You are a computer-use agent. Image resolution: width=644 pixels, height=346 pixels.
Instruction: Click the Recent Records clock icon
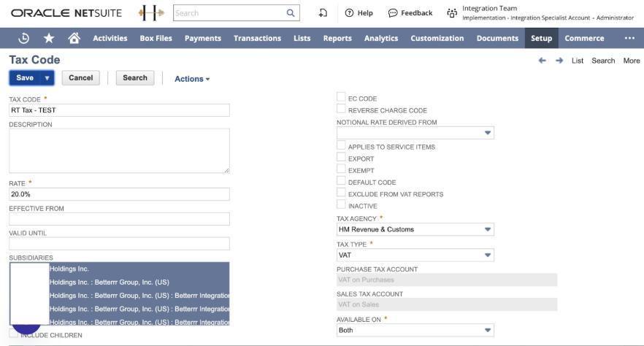23,38
